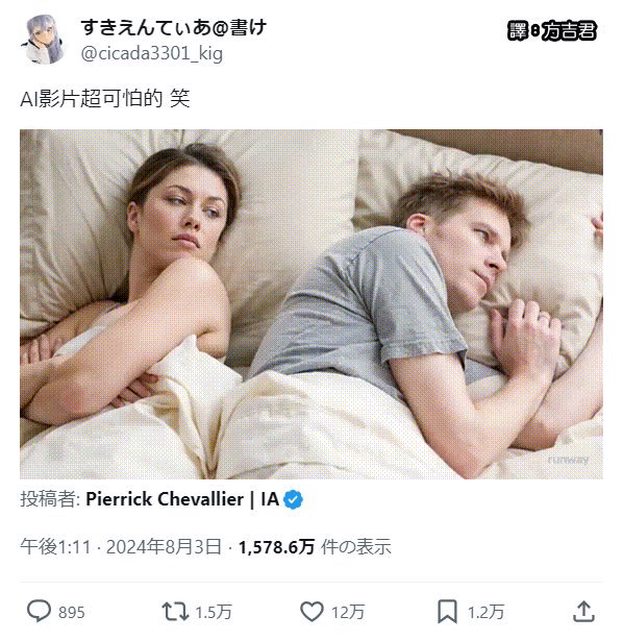Open the share upload arrow icon
623x641 pixels.
pyautogui.click(x=583, y=611)
